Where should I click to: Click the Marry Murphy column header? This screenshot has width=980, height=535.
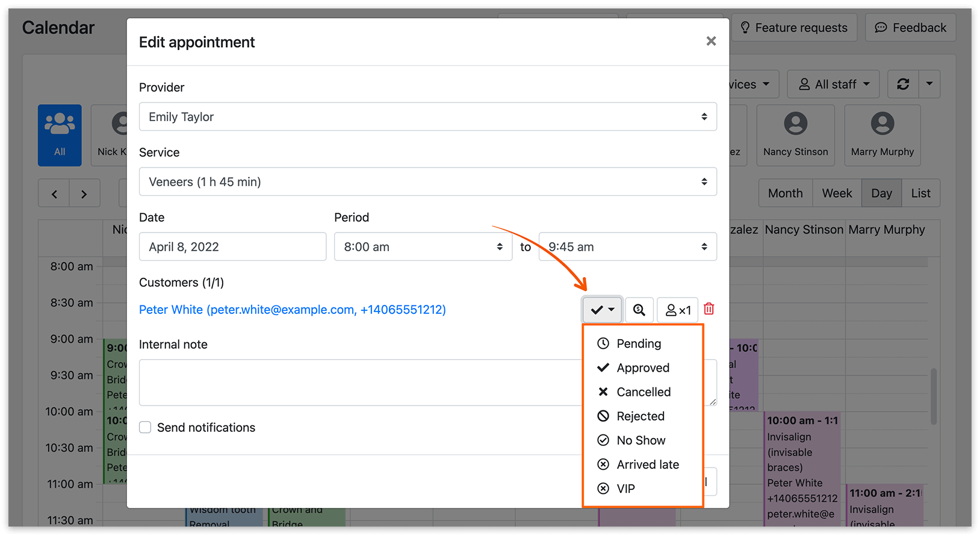(x=886, y=230)
